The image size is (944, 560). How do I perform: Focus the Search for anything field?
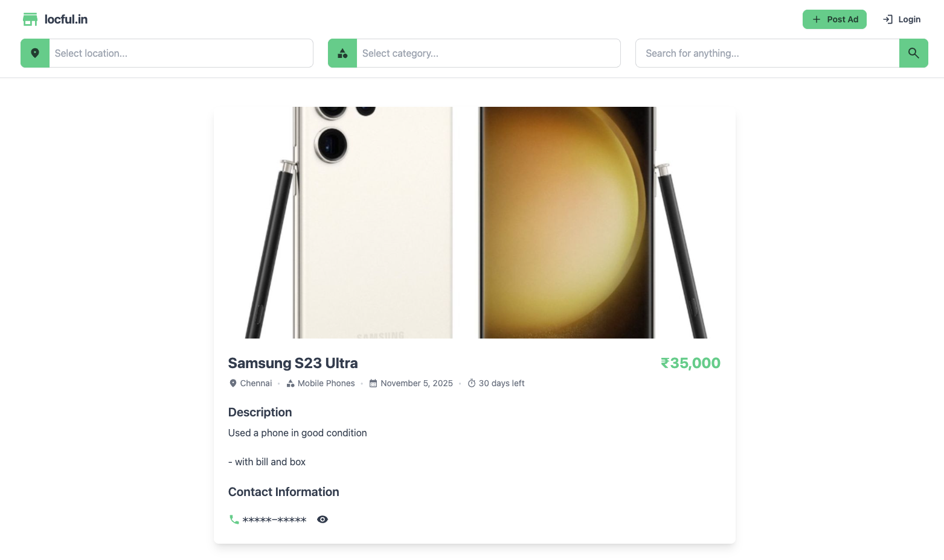[767, 53]
